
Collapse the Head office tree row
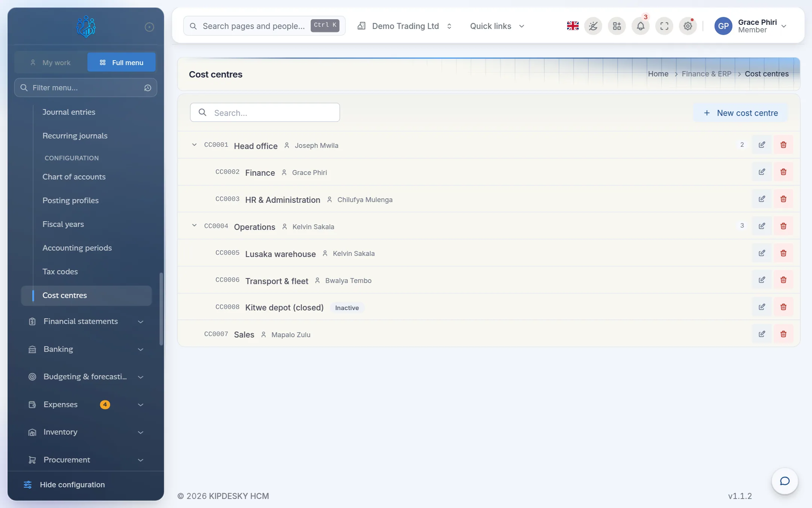(x=194, y=145)
